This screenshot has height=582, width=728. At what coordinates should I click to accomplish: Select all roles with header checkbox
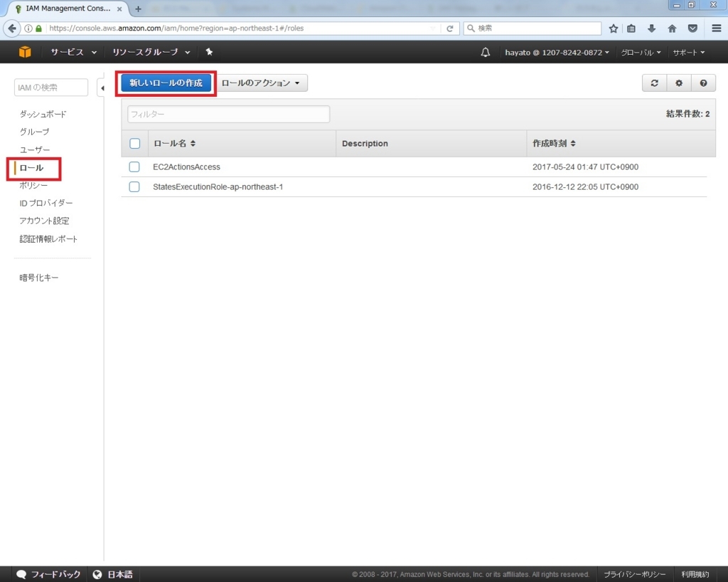click(x=134, y=144)
